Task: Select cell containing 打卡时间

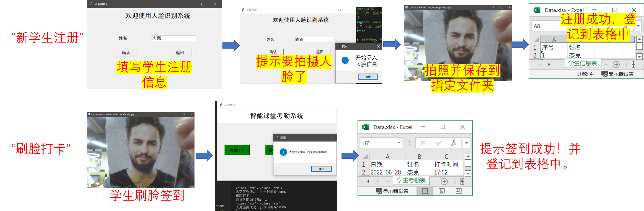Action: click(x=446, y=164)
